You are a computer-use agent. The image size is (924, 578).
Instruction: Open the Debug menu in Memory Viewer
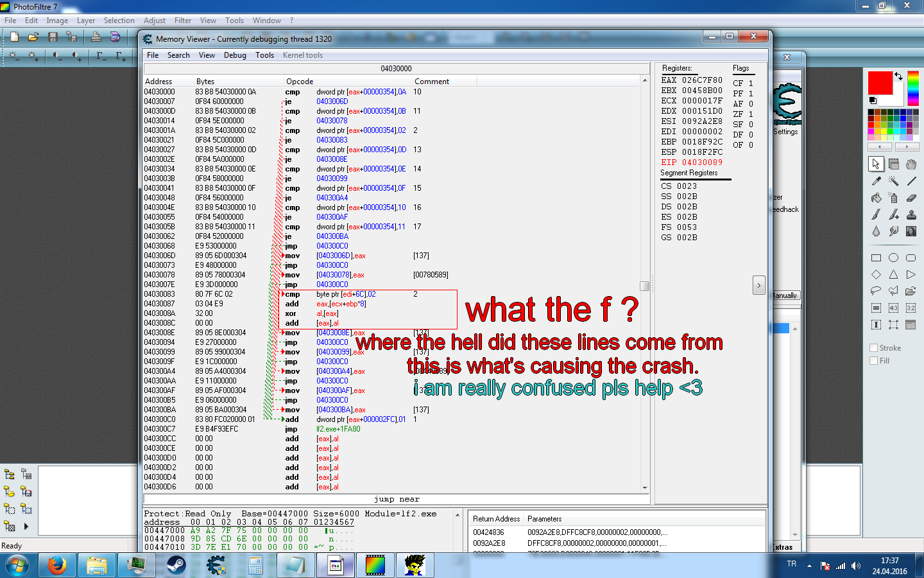[x=235, y=55]
